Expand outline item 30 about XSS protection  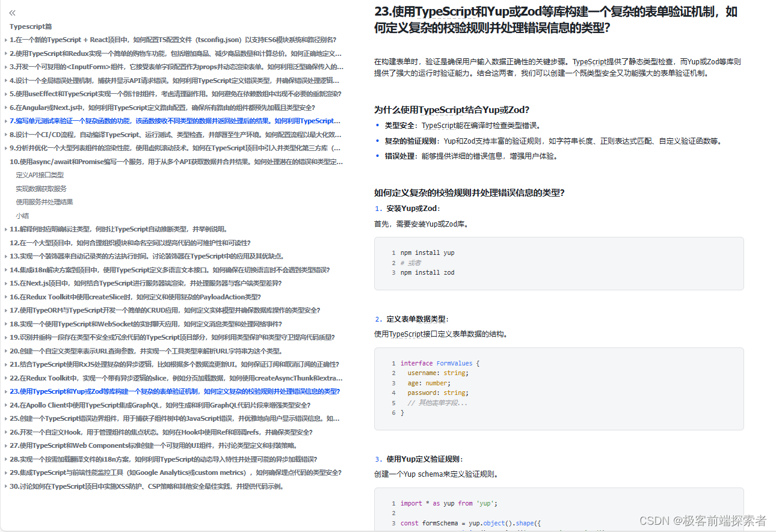click(x=6, y=486)
